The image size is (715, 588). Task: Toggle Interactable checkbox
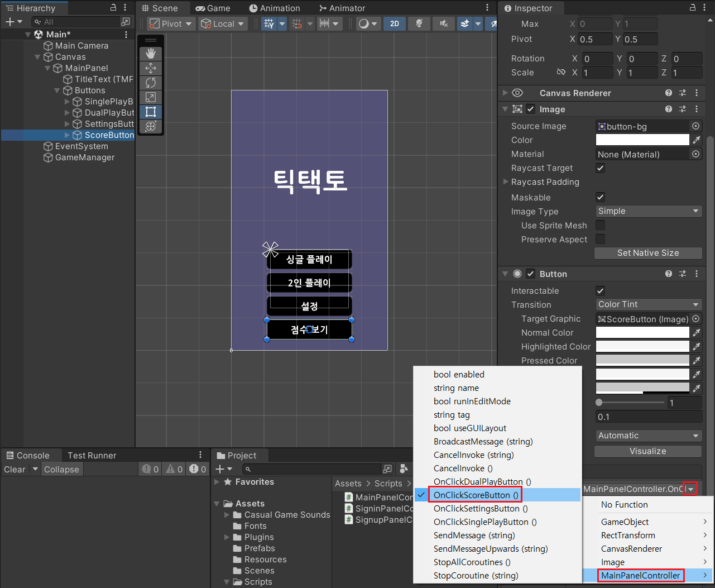coord(601,290)
